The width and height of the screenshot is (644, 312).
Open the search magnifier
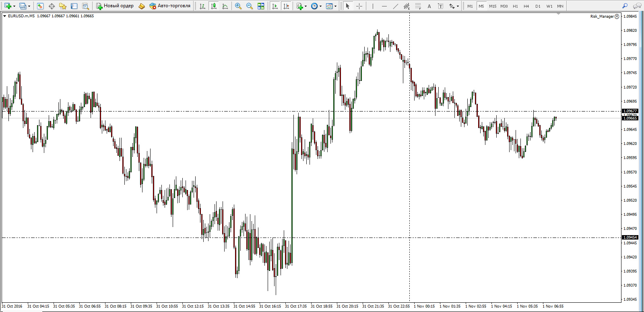click(625, 6)
